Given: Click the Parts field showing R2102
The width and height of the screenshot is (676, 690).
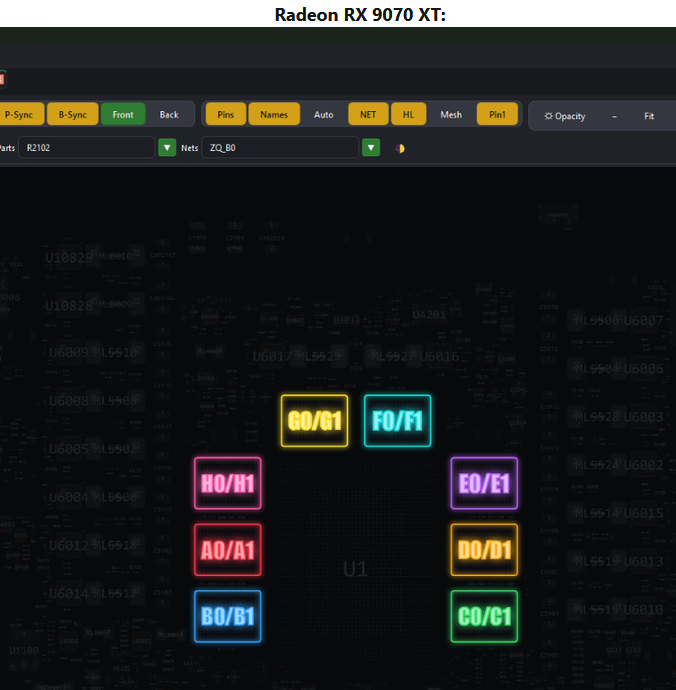Looking at the screenshot, I should click(x=86, y=148).
